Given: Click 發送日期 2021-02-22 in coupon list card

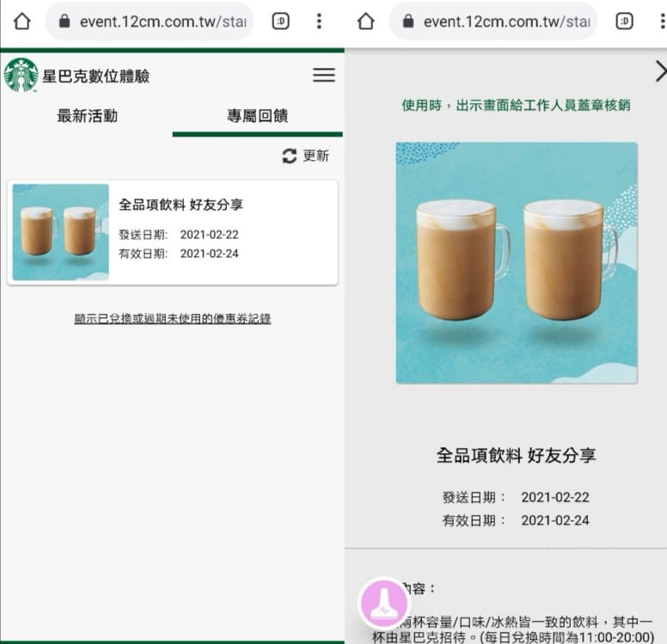Looking at the screenshot, I should click(179, 235).
